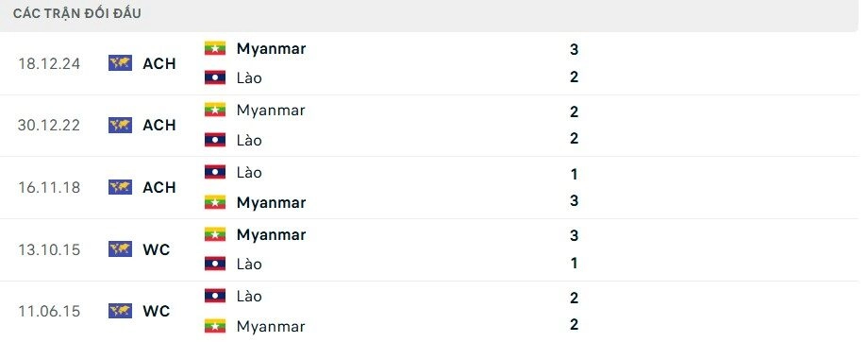Open Myanmar team in 30.12.22 match
868x342 pixels.
[x=271, y=111]
